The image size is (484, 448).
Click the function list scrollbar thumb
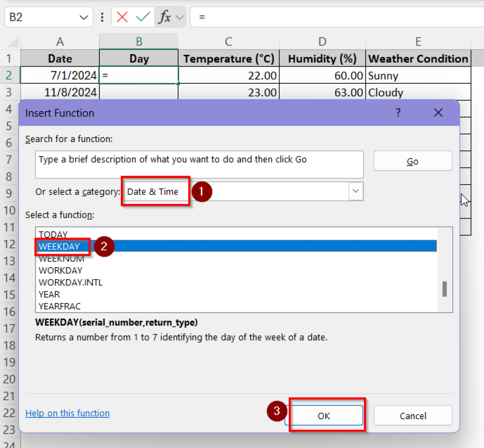pyautogui.click(x=444, y=289)
